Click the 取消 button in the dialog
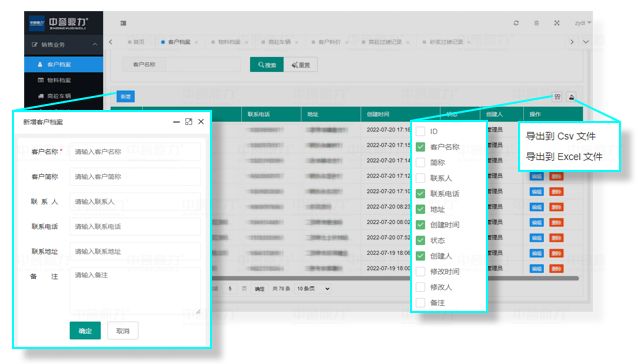This screenshot has height=364, width=637. coord(123,331)
